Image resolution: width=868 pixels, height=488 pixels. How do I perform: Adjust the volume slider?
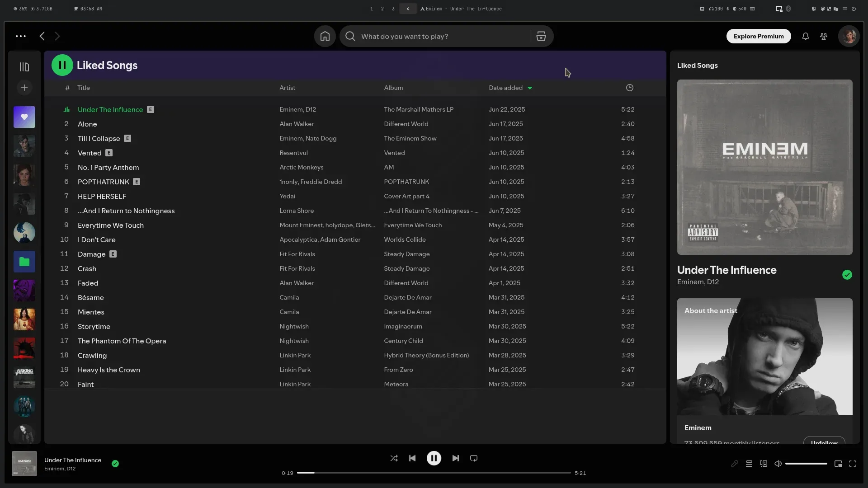(806, 464)
